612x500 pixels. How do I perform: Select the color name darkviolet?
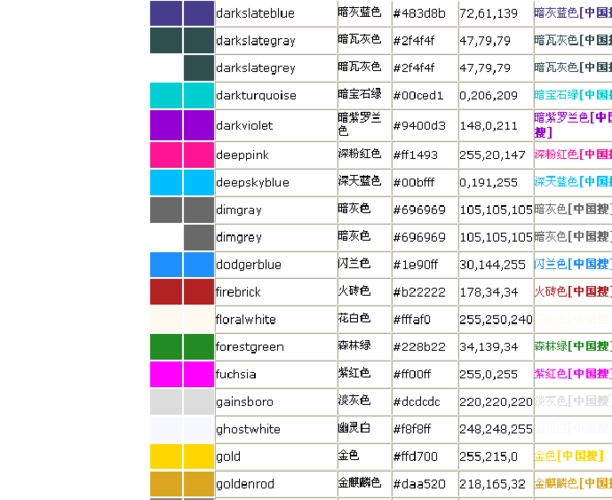coord(244,126)
